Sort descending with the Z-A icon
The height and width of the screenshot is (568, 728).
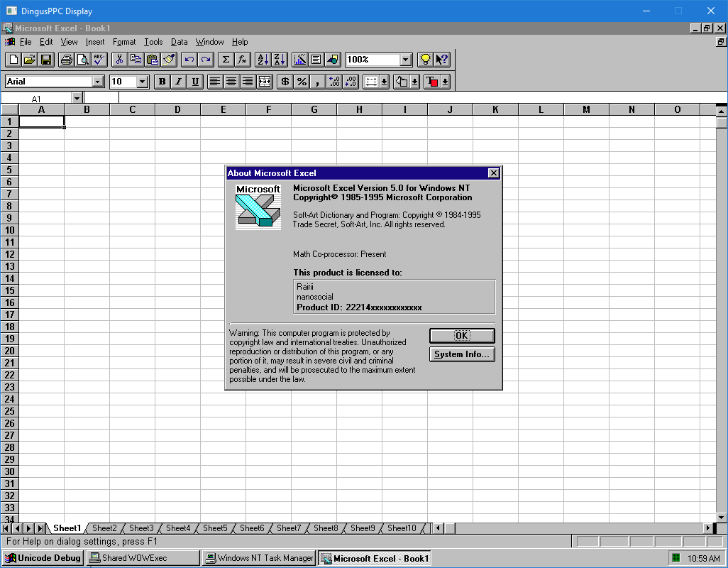click(x=279, y=60)
